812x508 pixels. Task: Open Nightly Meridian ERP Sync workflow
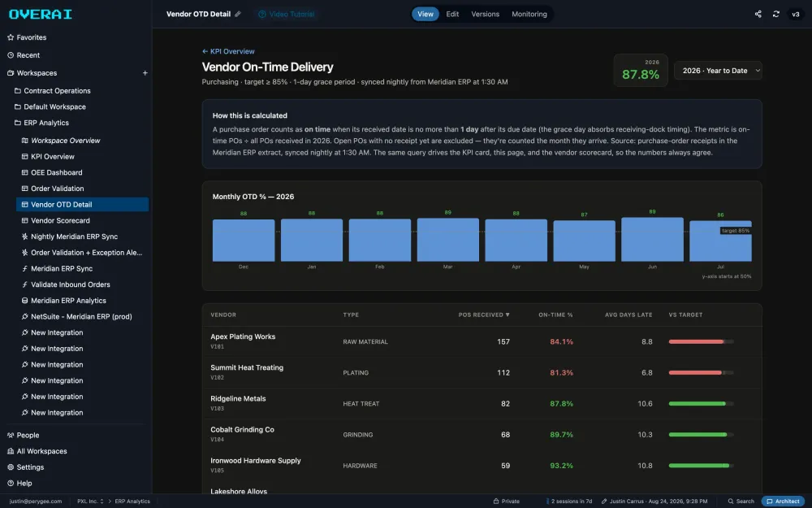[x=69, y=237]
